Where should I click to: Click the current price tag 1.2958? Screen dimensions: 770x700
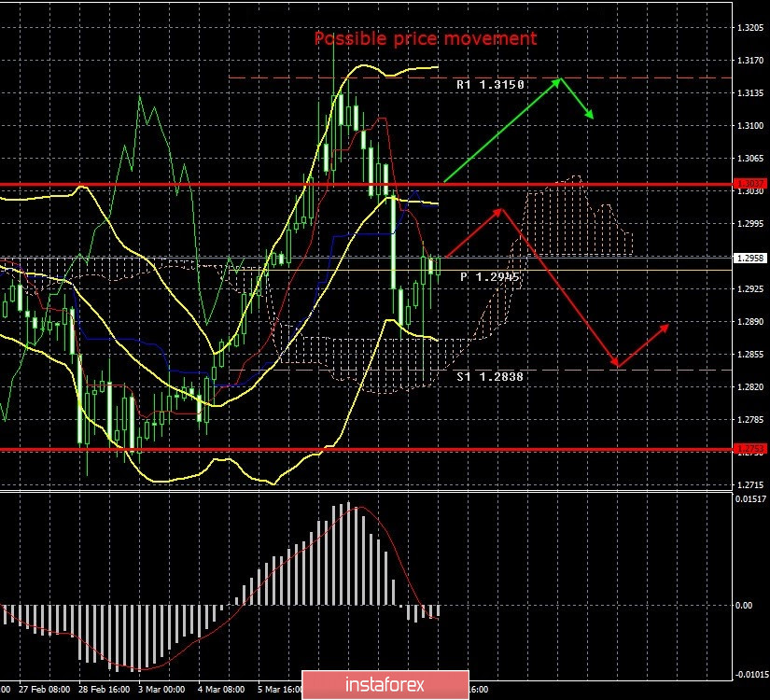click(x=749, y=258)
